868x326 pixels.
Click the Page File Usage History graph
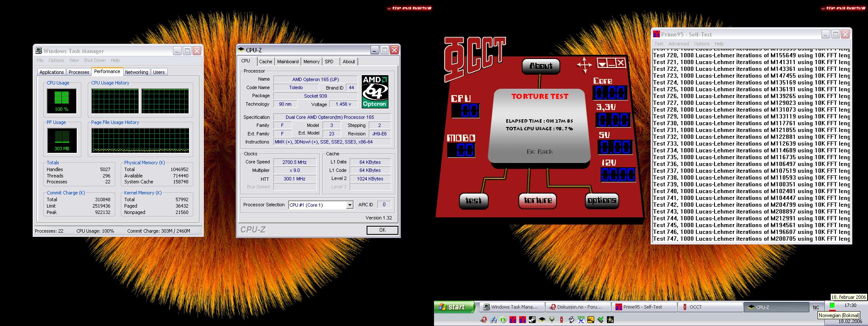140,141
